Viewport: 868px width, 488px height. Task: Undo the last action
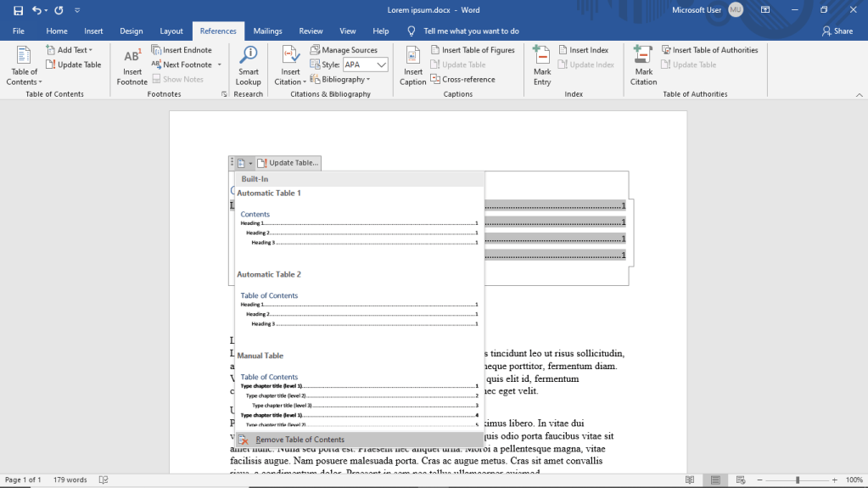coord(36,10)
